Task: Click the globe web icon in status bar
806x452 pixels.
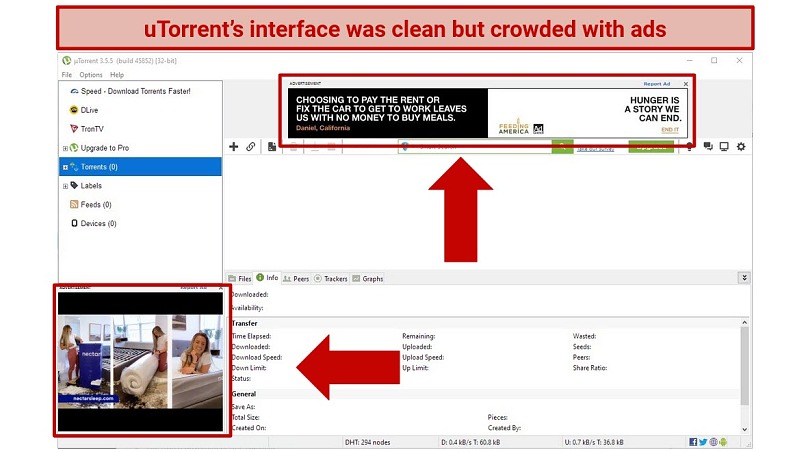Action: [x=713, y=442]
